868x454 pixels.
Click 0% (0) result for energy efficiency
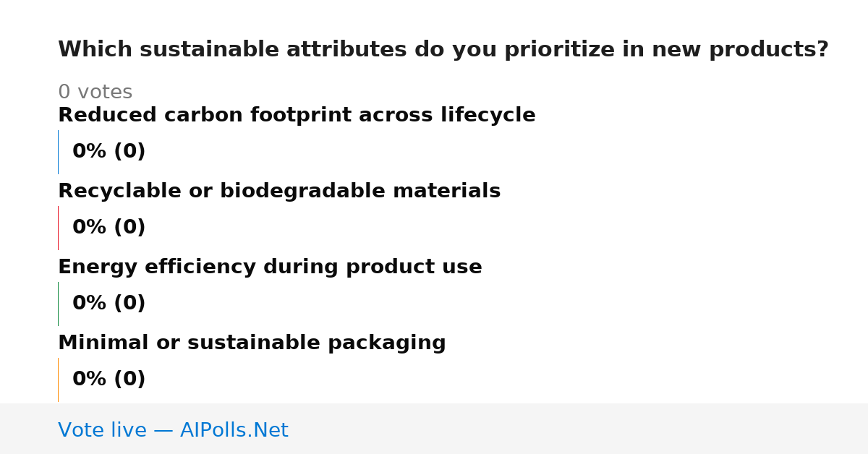pyautogui.click(x=109, y=304)
